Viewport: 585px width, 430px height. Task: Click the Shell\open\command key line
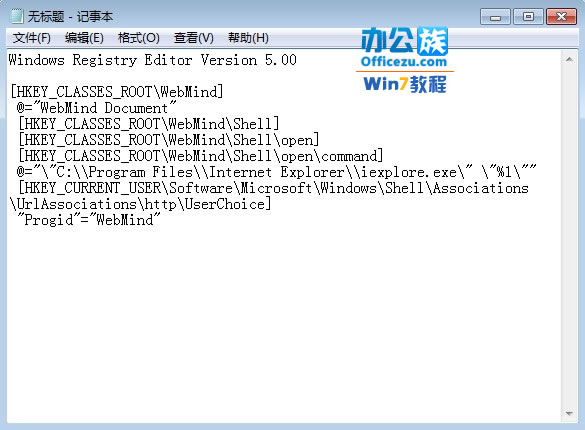(x=201, y=156)
